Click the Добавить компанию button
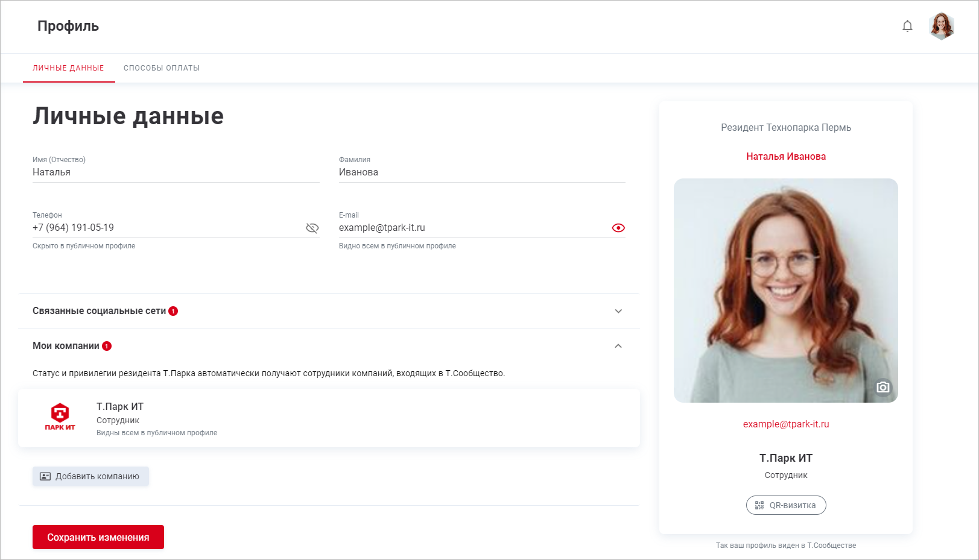Image resolution: width=979 pixels, height=560 pixels. [x=90, y=476]
